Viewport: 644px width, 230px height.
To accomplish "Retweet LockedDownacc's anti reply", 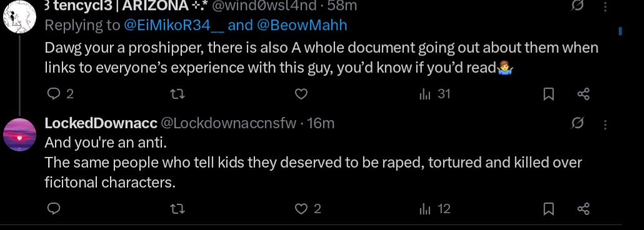I will click(x=177, y=209).
